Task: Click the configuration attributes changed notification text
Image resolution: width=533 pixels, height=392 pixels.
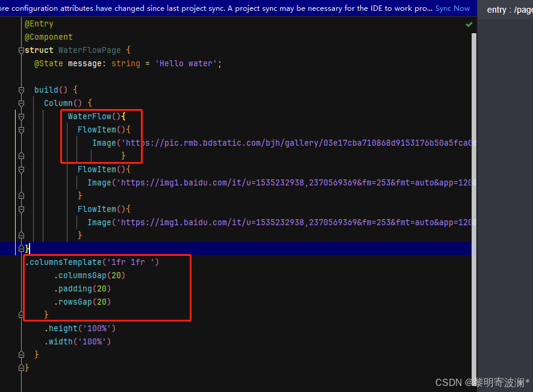Action: click(216, 8)
